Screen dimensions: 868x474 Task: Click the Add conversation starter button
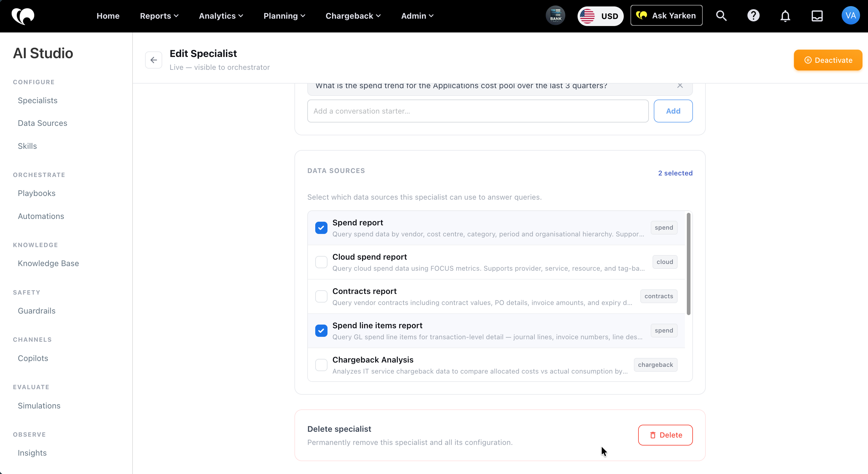(673, 111)
